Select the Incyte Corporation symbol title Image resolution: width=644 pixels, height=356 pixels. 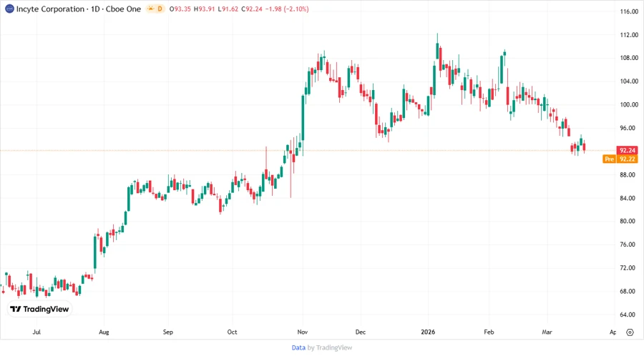50,9
